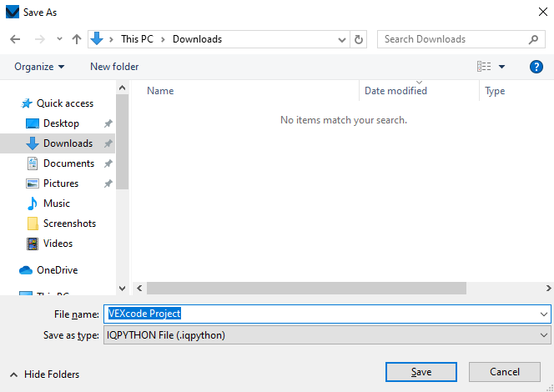554x392 pixels.
Task: Expand chevron before This PC in the address path
Action: point(111,39)
